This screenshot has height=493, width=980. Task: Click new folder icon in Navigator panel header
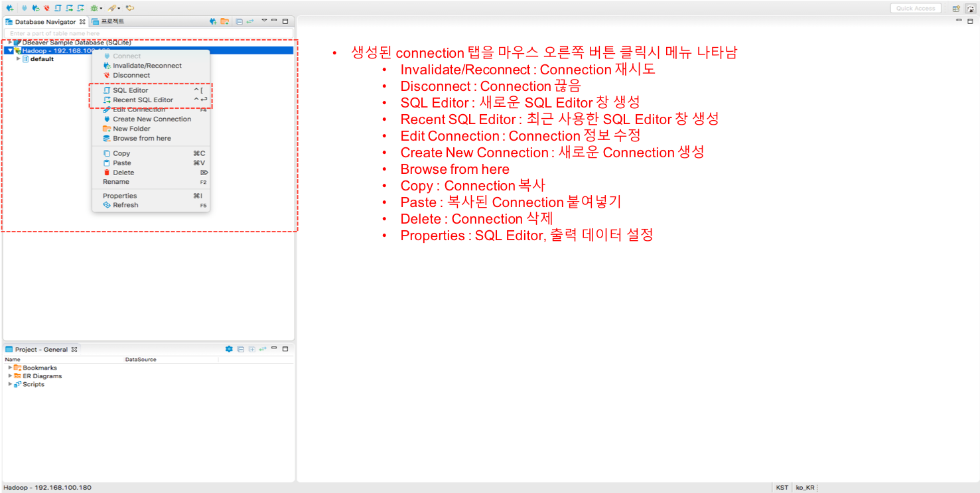coord(225,21)
